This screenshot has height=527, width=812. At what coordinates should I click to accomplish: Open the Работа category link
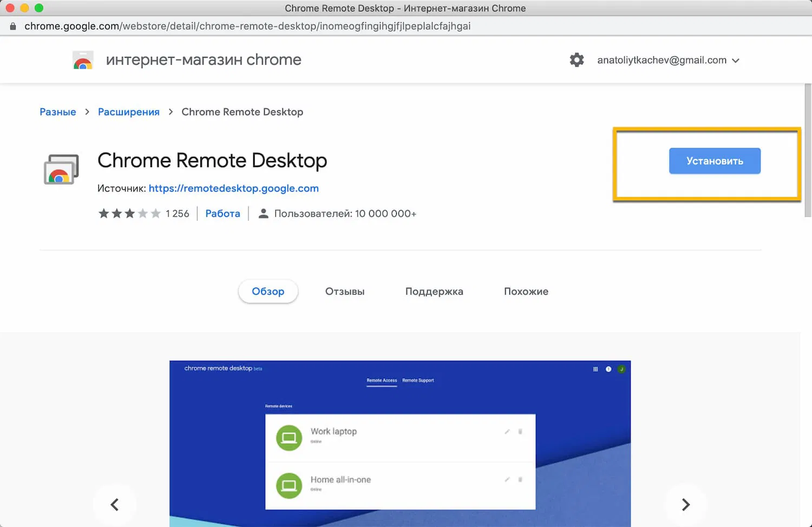pos(222,214)
